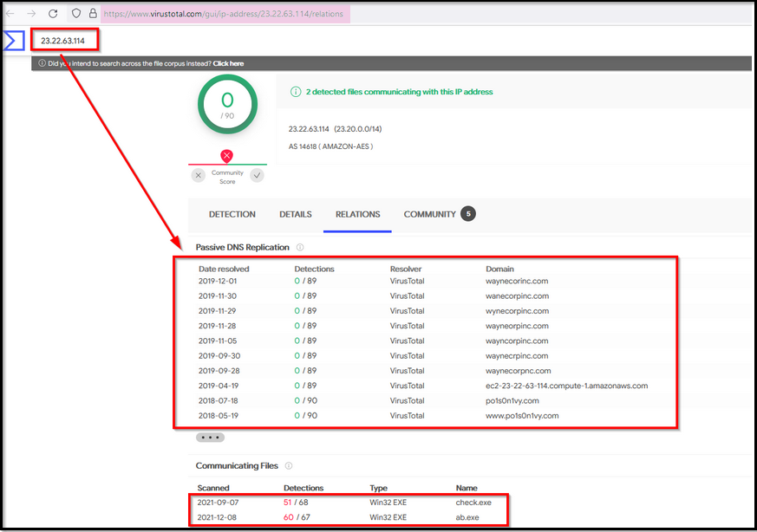The width and height of the screenshot is (757, 532).
Task: Open the check.exe communicating file
Action: (473, 502)
